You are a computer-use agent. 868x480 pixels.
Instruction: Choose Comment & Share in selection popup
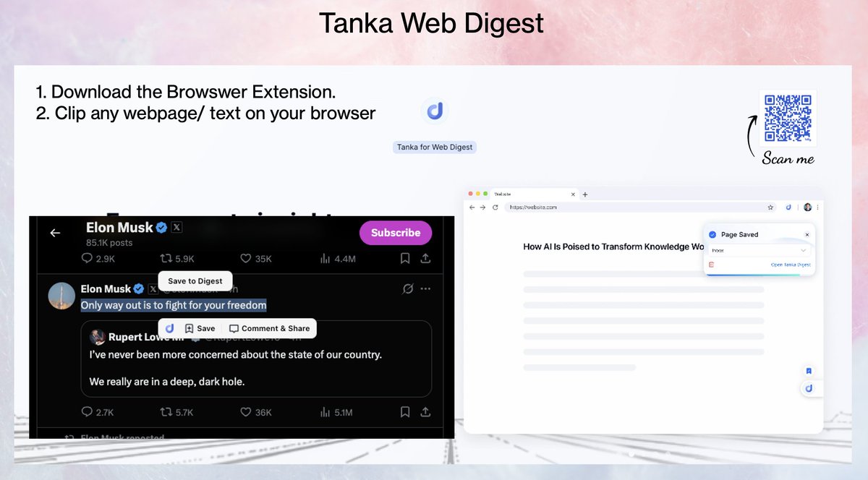[x=269, y=328]
